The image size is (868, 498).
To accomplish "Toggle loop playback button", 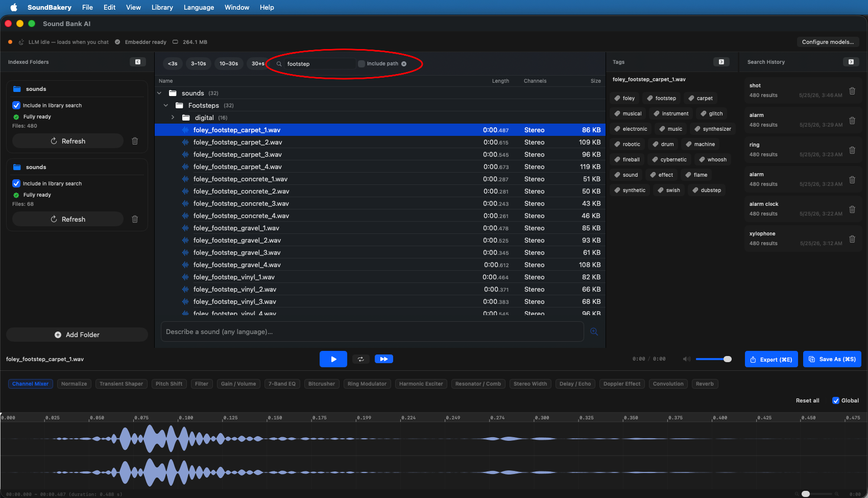I will 360,359.
